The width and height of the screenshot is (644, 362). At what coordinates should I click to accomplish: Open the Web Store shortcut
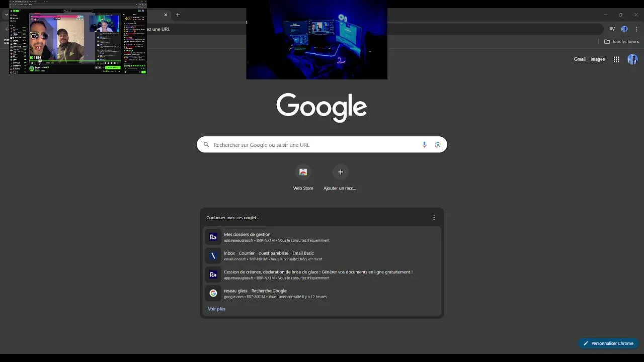(303, 178)
